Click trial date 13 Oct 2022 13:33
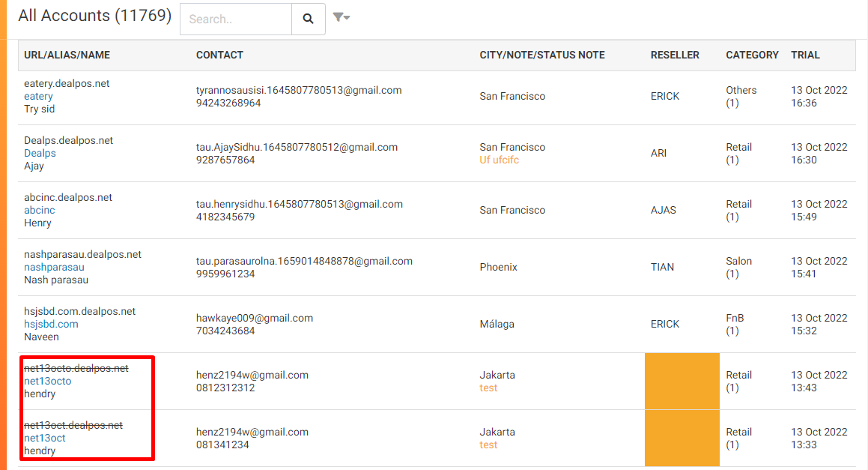868x470 pixels. (x=819, y=439)
